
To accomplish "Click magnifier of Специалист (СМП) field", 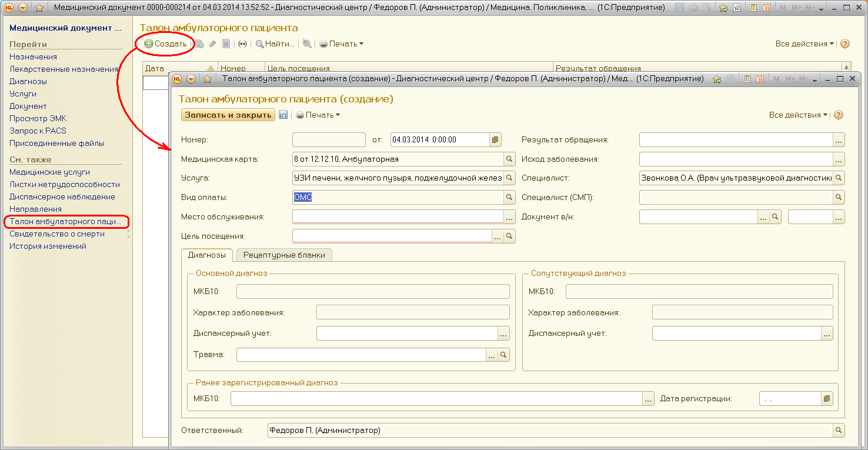I will pos(839,198).
